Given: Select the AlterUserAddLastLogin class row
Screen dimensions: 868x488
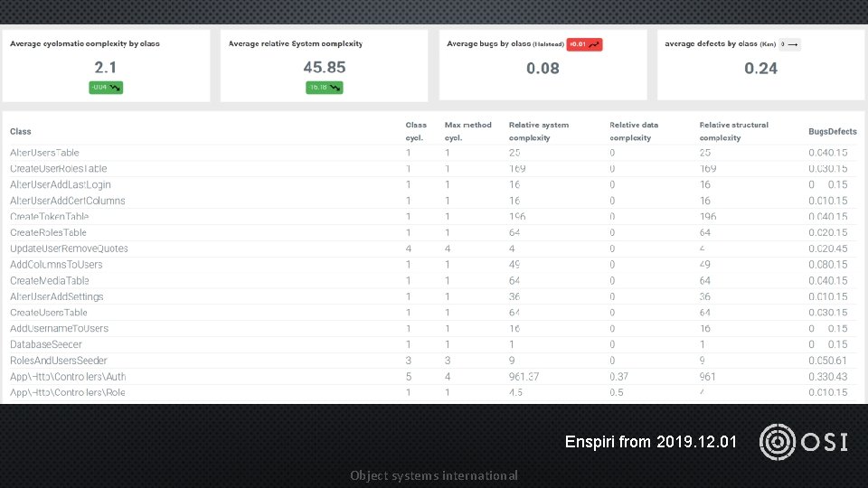Looking at the screenshot, I should point(433,184).
